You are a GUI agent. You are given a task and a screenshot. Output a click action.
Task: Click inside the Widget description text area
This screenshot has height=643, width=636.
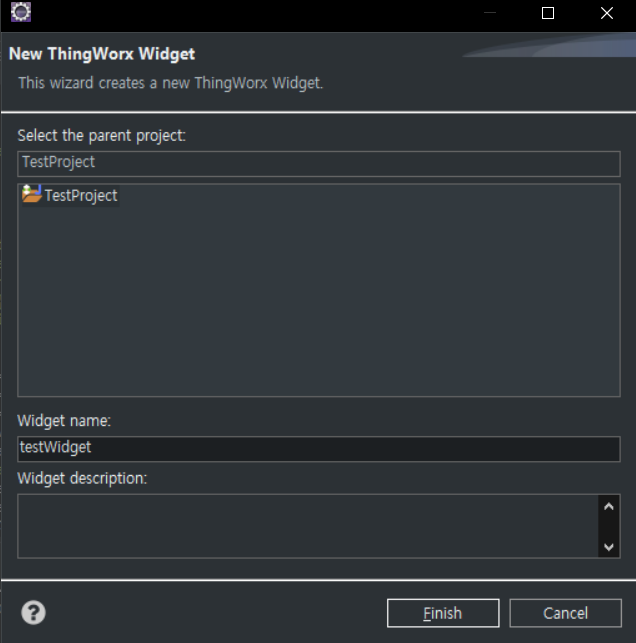(300, 526)
